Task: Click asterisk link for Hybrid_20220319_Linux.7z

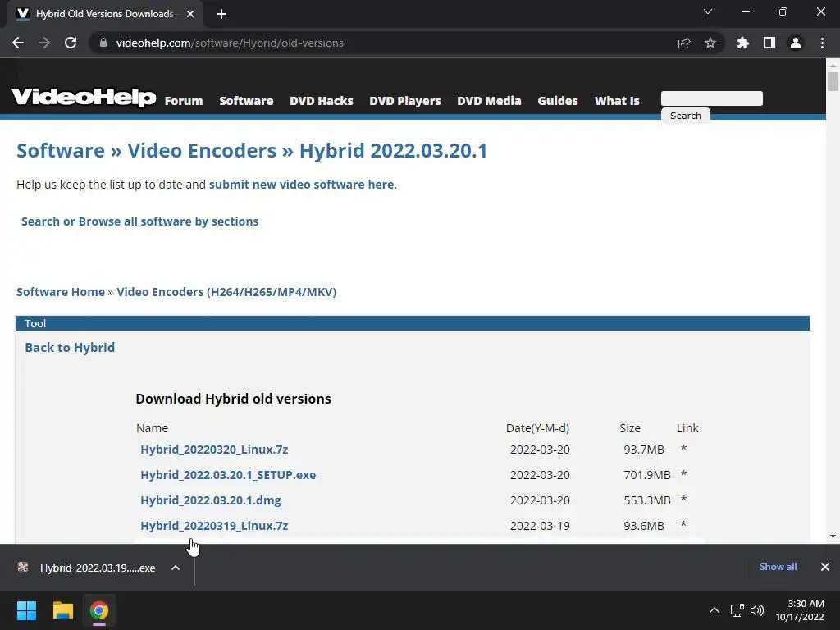Action: tap(683, 525)
